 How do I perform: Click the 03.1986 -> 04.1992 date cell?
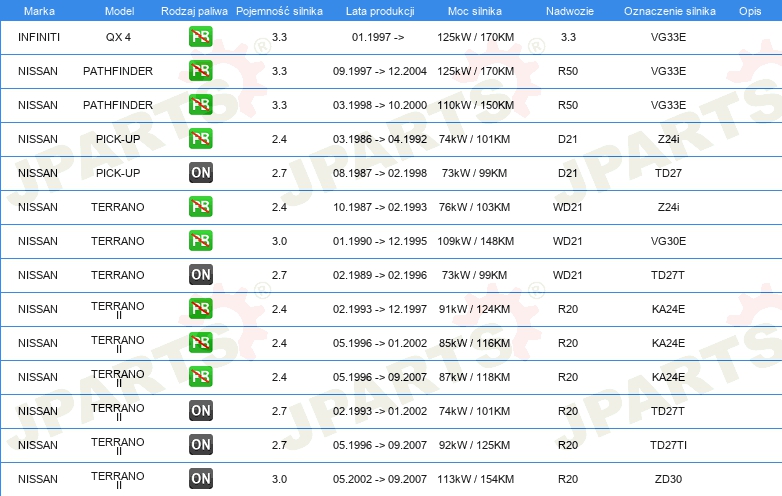click(380, 139)
